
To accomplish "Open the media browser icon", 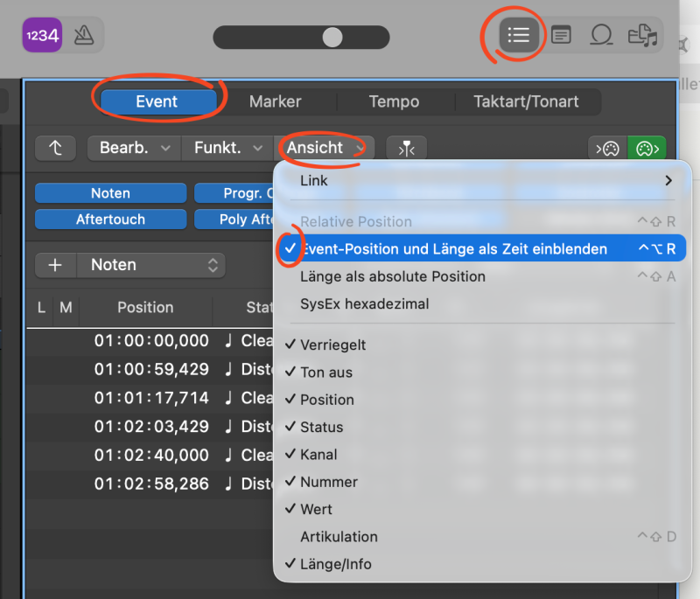I will [643, 35].
